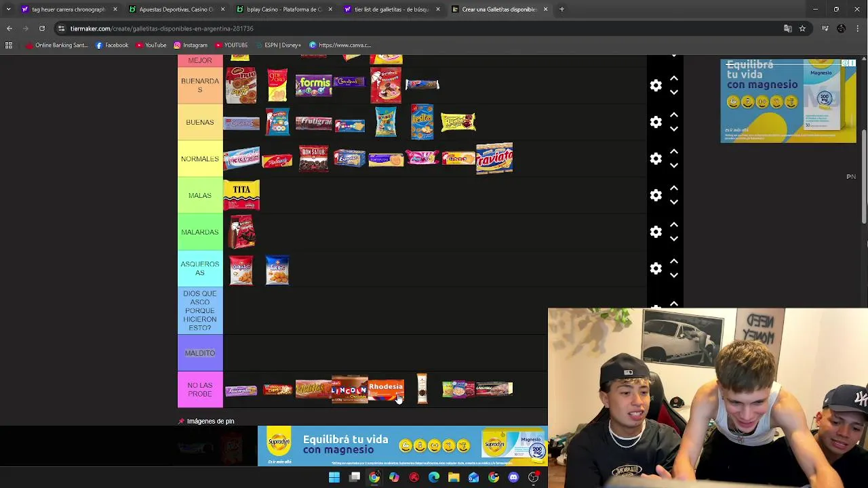
Task: Reload the current page
Action: [42, 28]
